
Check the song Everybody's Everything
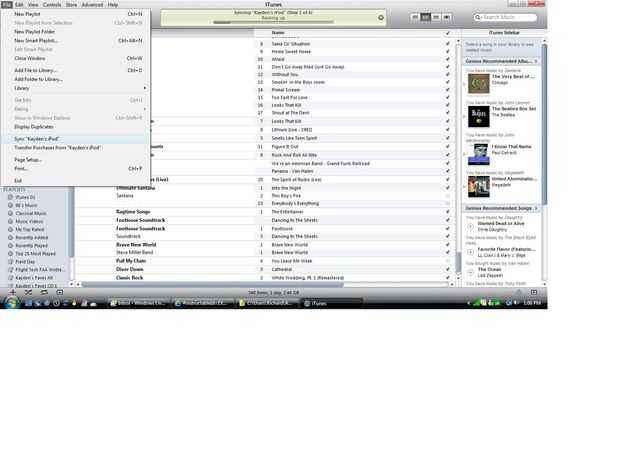pos(448,203)
